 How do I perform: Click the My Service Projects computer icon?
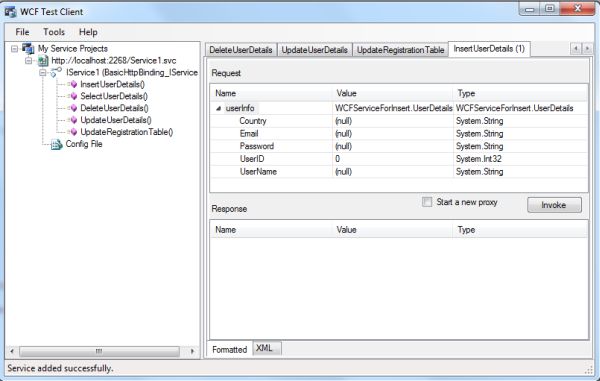28,49
